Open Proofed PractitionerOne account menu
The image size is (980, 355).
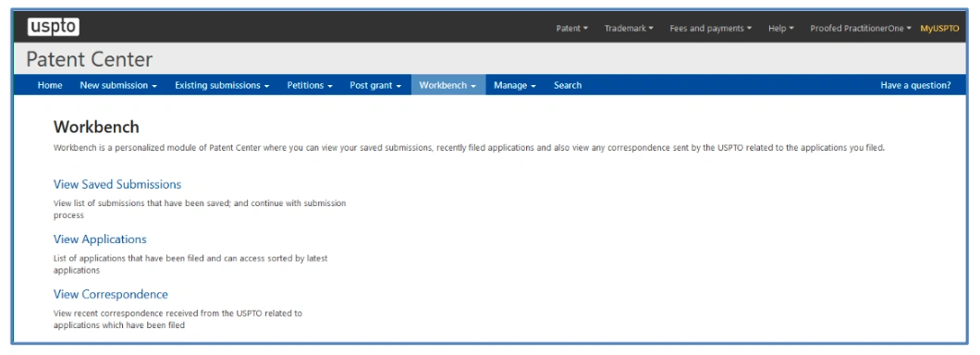coord(861,28)
